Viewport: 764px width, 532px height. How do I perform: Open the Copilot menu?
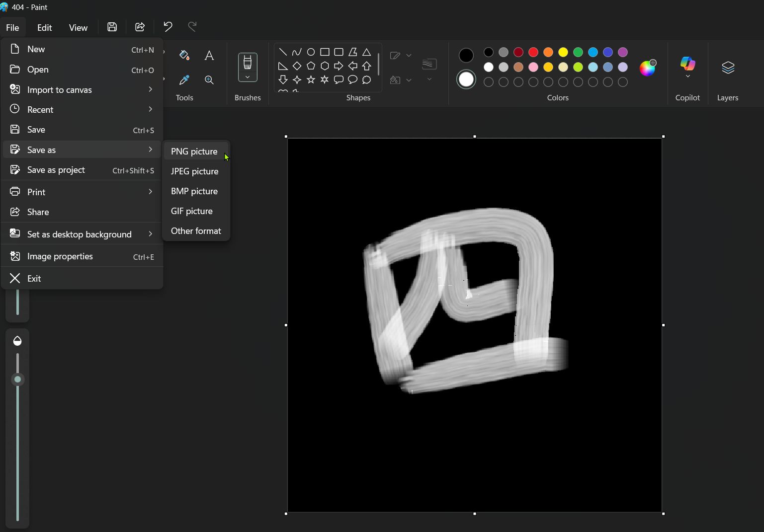click(x=687, y=68)
